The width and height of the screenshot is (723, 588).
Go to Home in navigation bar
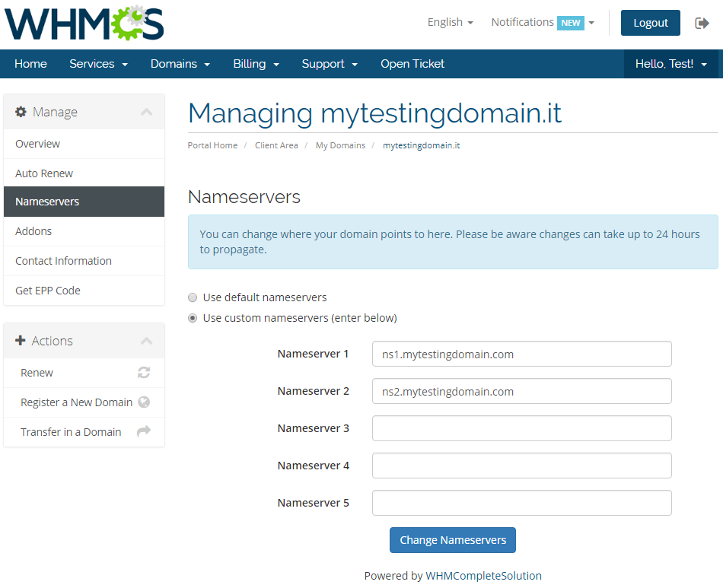[30, 64]
